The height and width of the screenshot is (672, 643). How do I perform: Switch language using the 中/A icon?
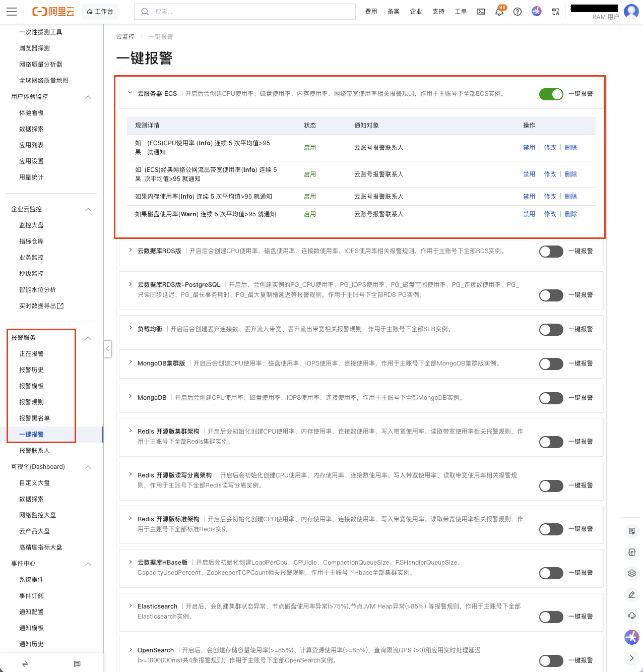click(x=556, y=11)
